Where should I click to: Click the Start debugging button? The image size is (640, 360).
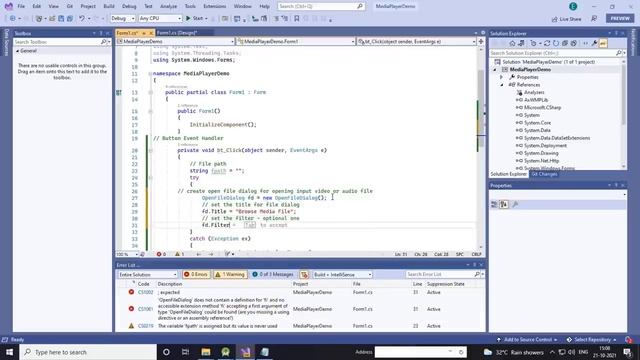(x=196, y=18)
